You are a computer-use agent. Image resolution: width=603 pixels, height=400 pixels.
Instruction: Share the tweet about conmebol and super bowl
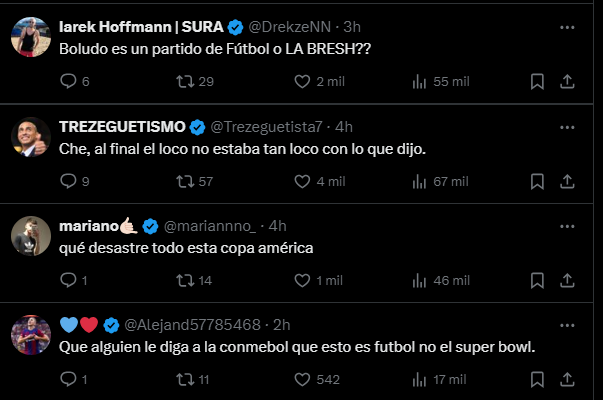pyautogui.click(x=567, y=380)
